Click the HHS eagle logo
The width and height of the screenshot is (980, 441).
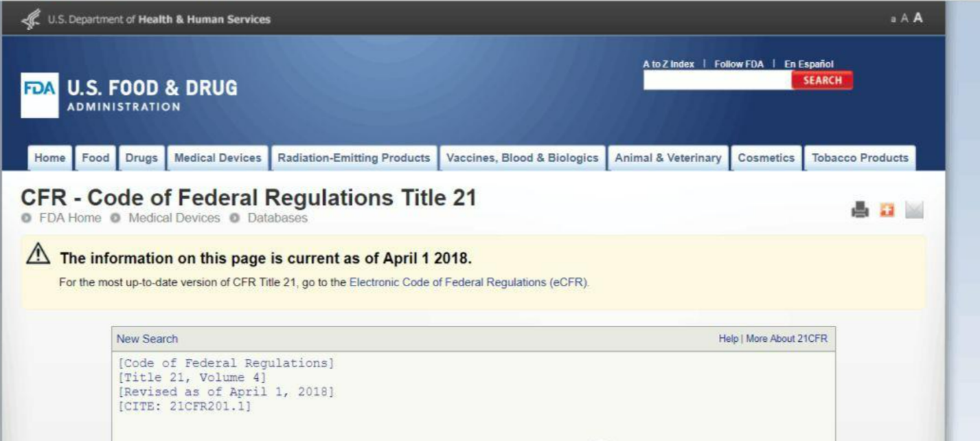click(x=31, y=19)
